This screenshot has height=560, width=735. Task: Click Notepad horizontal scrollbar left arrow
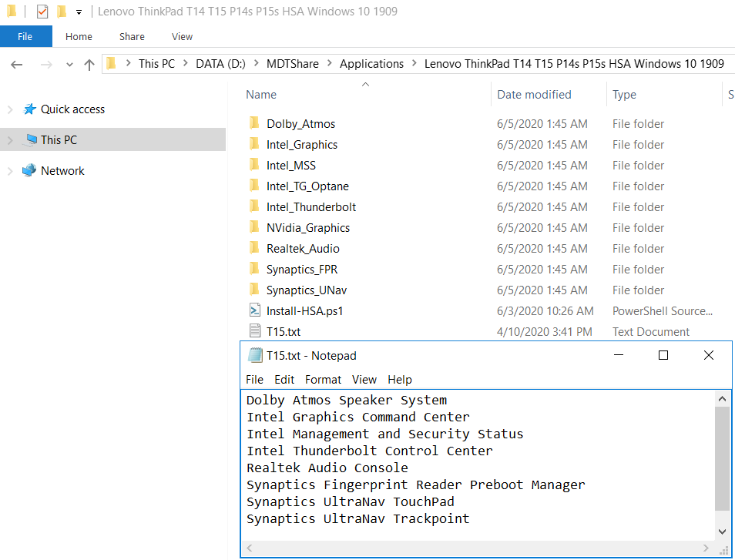coord(250,548)
